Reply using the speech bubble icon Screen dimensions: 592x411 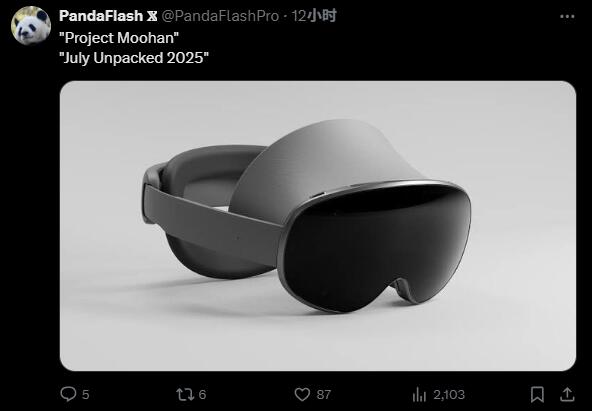click(x=68, y=394)
